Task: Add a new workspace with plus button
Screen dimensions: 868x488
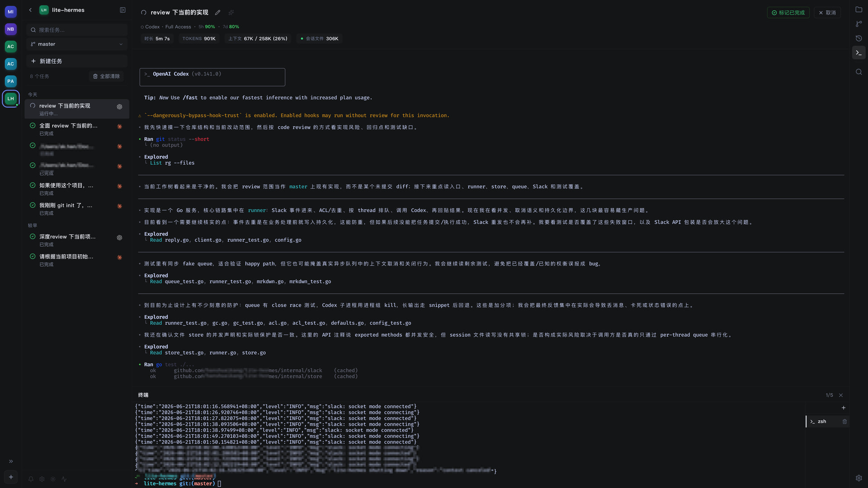Action: 11,477
